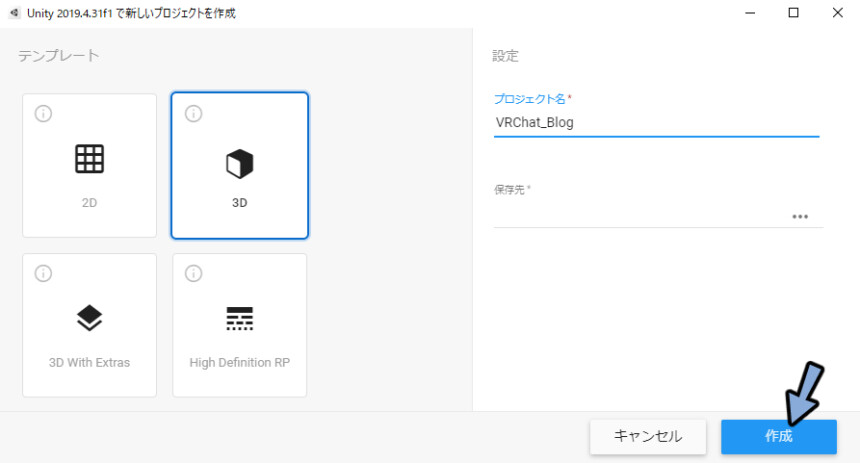Viewport: 860px width, 463px height.
Task: Click the Unity logo in title bar
Action: point(15,13)
